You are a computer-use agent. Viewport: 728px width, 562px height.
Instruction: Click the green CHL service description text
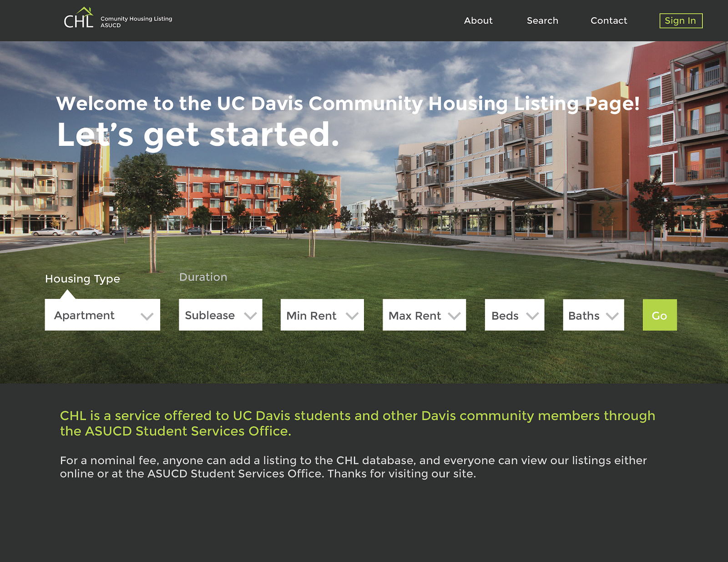[358, 423]
